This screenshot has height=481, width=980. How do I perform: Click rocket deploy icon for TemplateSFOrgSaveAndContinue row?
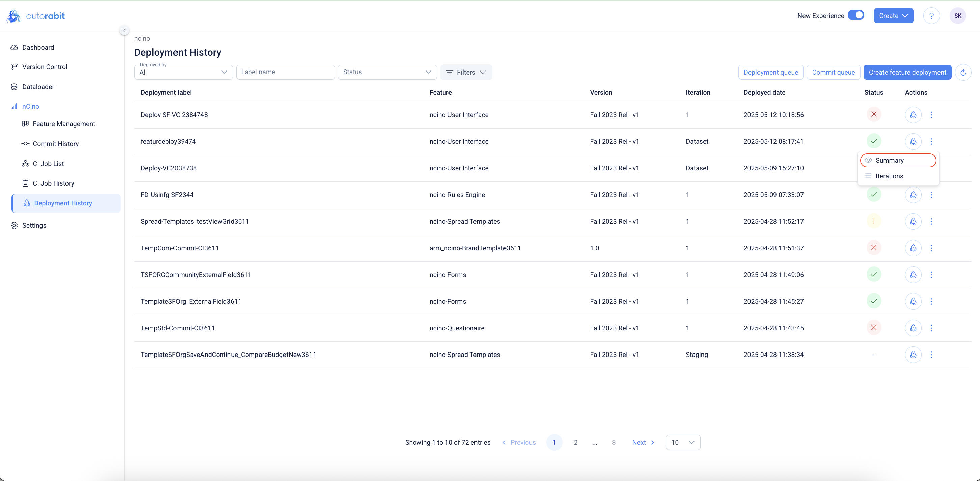point(913,355)
